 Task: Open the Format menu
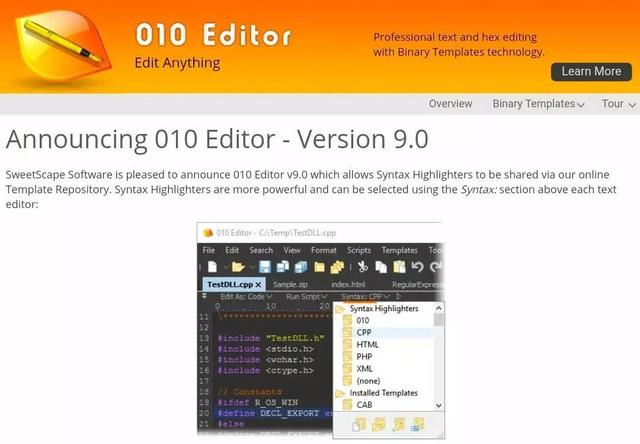click(324, 250)
